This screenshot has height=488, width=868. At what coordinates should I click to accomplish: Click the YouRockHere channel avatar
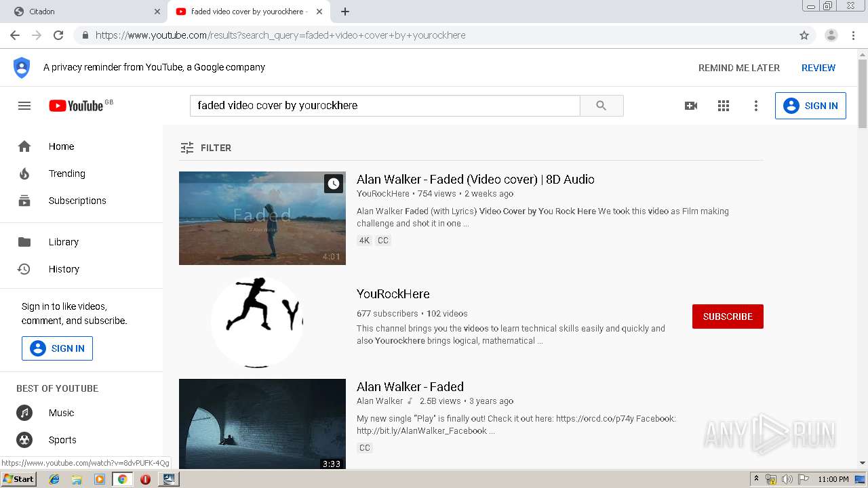point(257,322)
